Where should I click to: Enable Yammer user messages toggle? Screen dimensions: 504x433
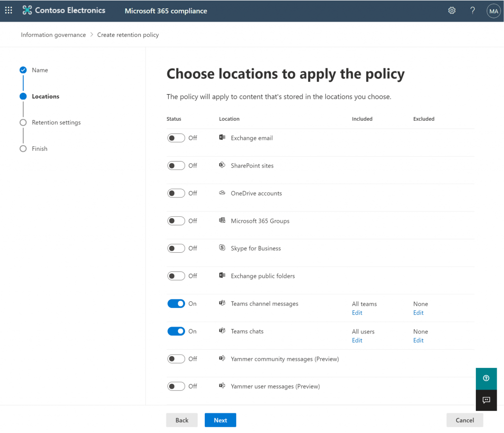176,386
